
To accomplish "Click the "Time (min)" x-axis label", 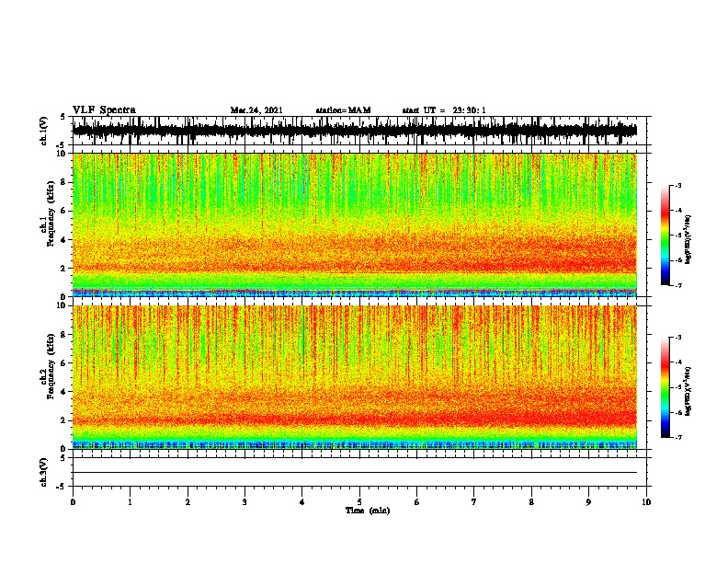I will pyautogui.click(x=368, y=511).
